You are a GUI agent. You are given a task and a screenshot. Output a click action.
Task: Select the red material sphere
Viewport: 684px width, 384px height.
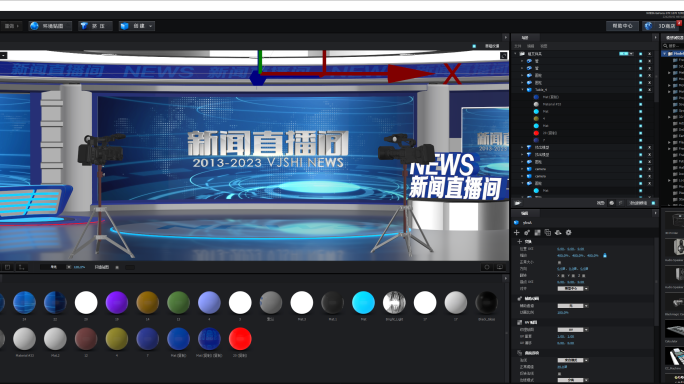pyautogui.click(x=240, y=339)
